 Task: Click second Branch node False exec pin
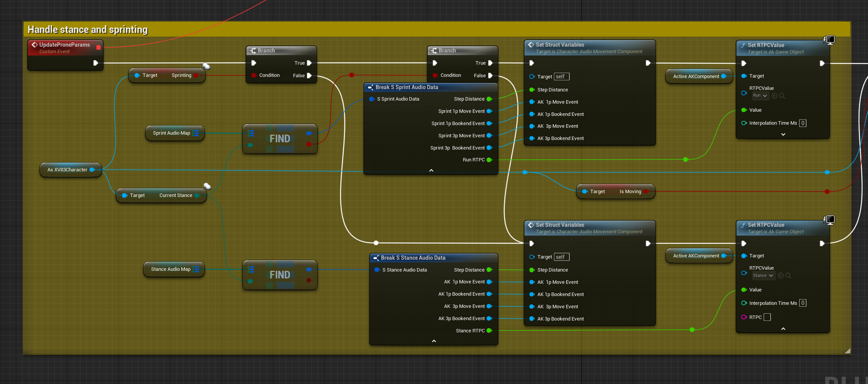(x=490, y=76)
